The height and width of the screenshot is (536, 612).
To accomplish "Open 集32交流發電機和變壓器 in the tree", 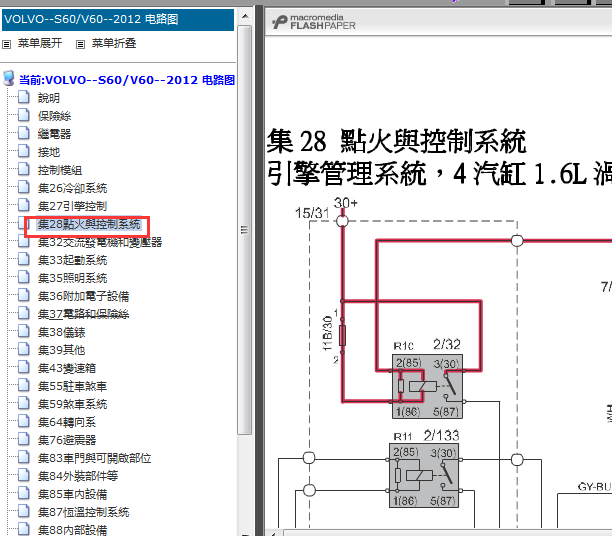I will pyautogui.click(x=100, y=242).
